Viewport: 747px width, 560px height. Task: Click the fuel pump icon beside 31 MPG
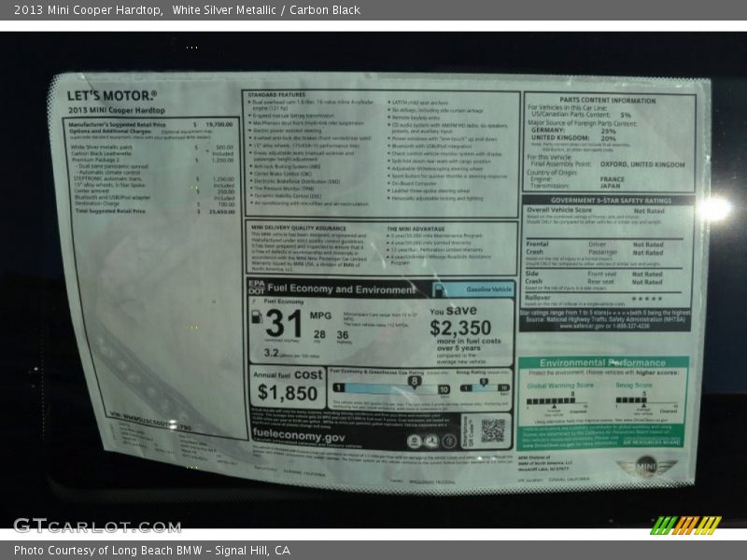(257, 316)
